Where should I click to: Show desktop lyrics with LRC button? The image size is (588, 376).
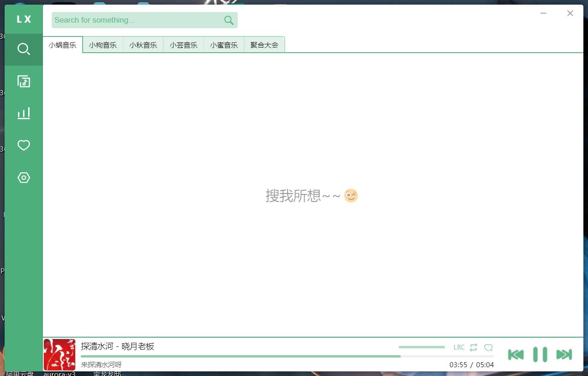coord(459,347)
